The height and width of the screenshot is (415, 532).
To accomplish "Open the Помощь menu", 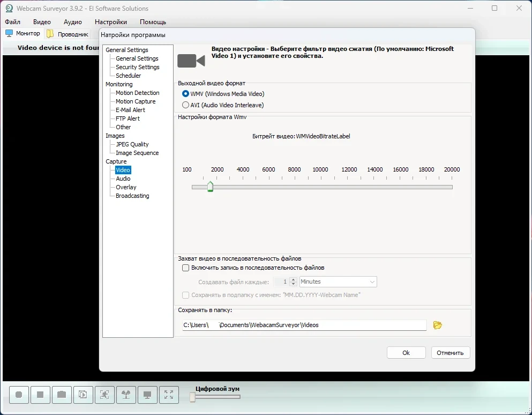I will coord(153,22).
